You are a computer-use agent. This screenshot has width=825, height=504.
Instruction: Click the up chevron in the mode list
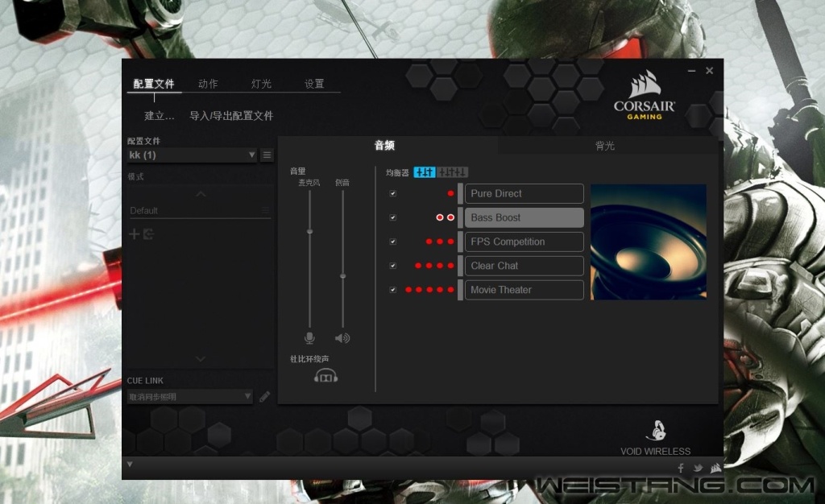[201, 194]
